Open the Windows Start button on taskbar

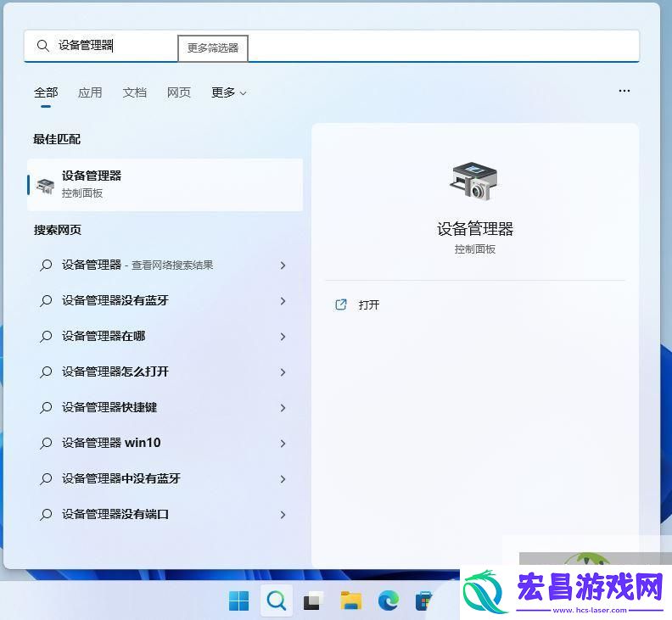tap(238, 600)
